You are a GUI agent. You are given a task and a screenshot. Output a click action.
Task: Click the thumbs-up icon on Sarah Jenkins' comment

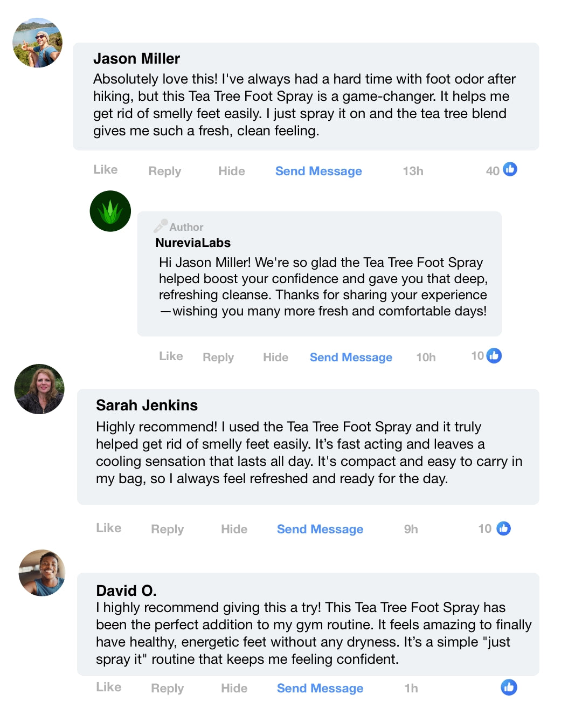click(x=503, y=528)
